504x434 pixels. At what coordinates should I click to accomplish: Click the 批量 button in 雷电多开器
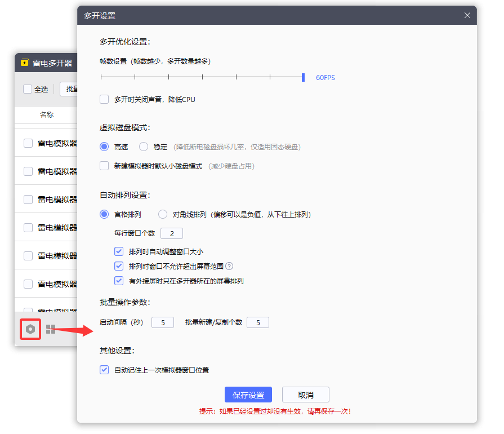pos(69,89)
